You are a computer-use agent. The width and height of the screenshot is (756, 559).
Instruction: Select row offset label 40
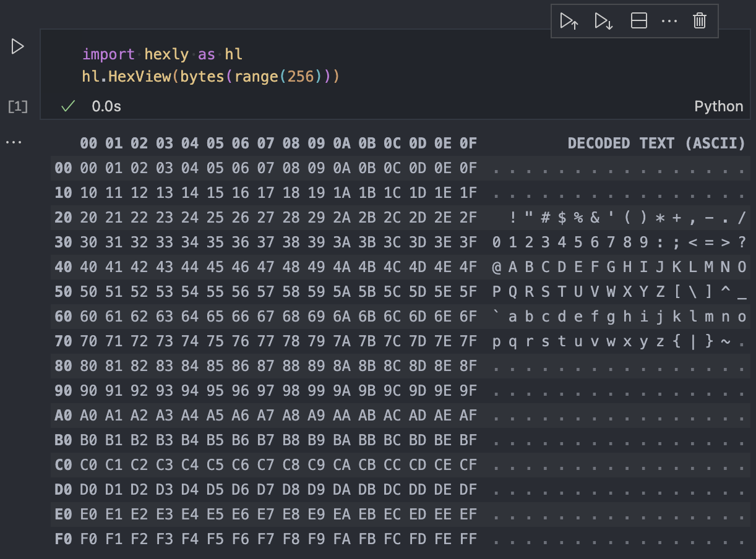coord(63,267)
